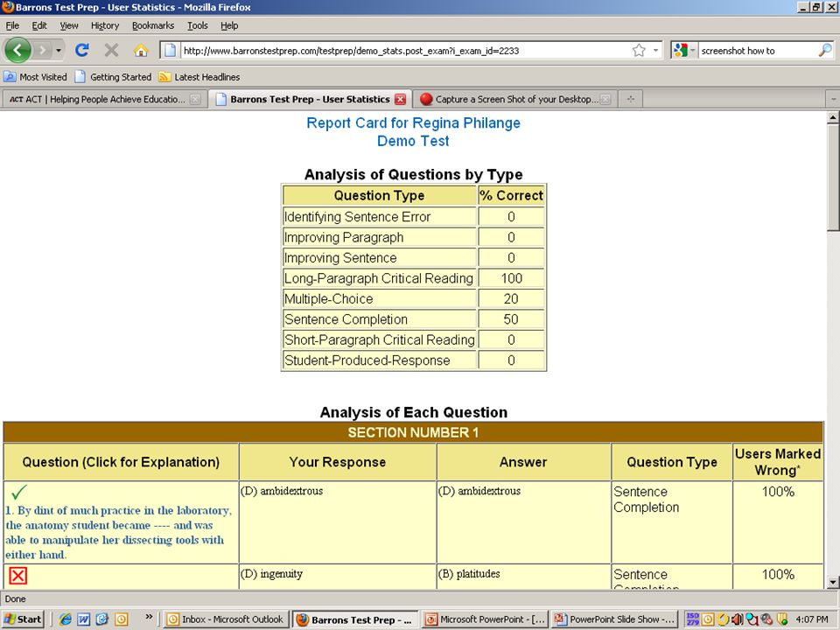Viewport: 840px width, 630px height.
Task: Click the red X mark for question 2
Action: click(x=17, y=576)
